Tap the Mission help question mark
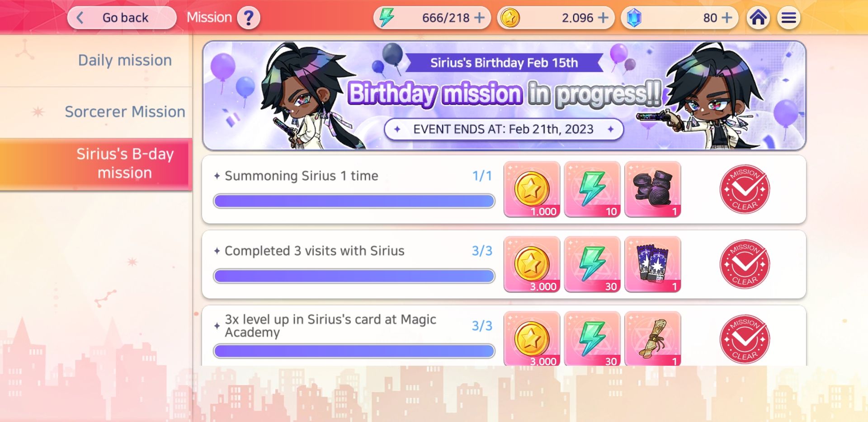The image size is (868, 422). [x=248, y=18]
